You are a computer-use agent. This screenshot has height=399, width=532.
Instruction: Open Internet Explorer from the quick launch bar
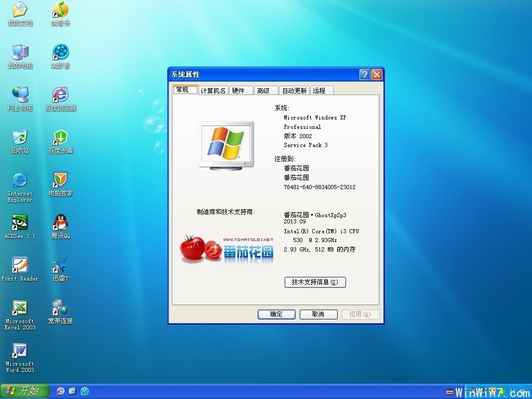tap(60, 391)
